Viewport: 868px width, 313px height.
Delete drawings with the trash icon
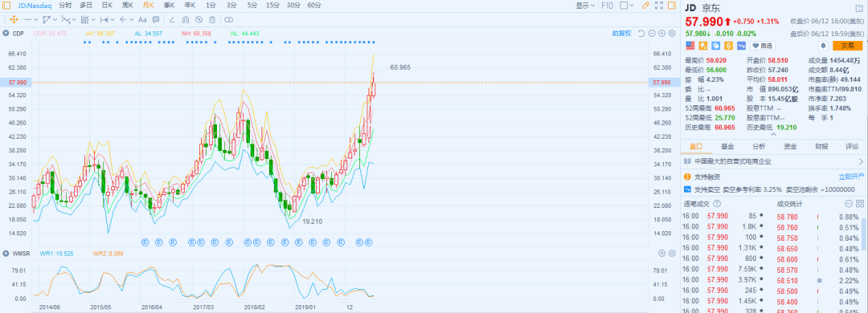click(212, 19)
